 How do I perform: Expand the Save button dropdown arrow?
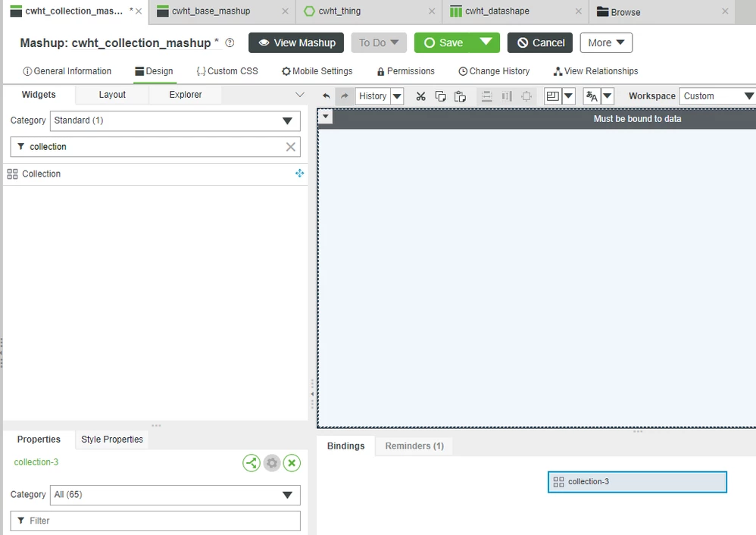pyautogui.click(x=486, y=42)
